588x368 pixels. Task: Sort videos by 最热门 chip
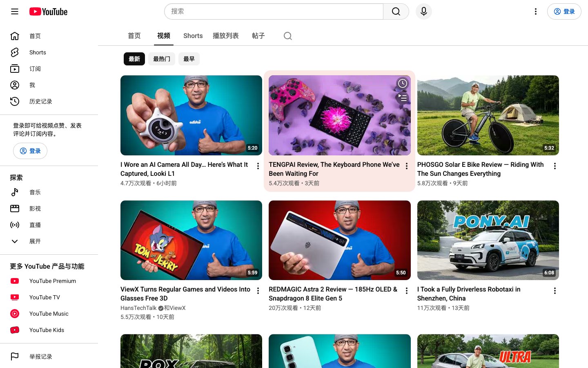162,59
